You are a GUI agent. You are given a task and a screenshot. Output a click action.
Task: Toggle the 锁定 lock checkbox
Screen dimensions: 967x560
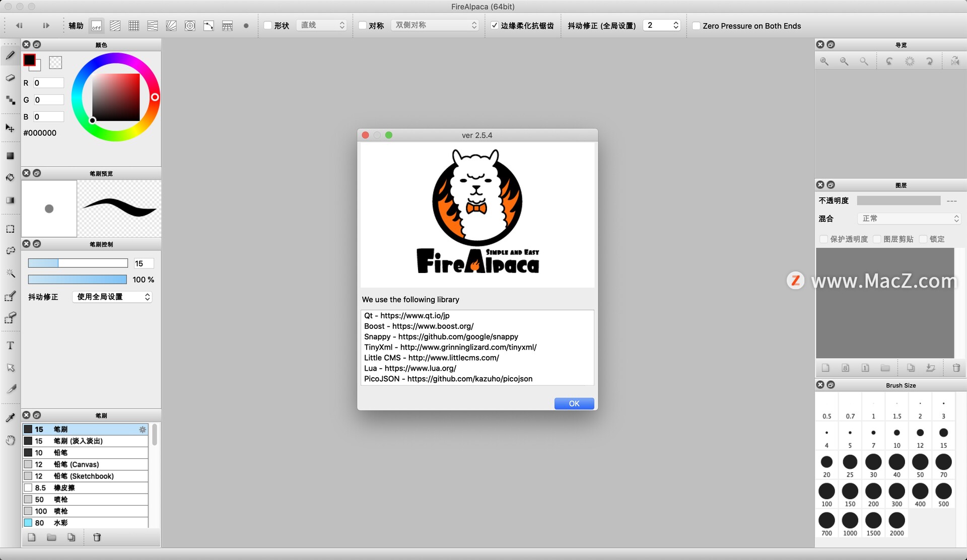923,239
